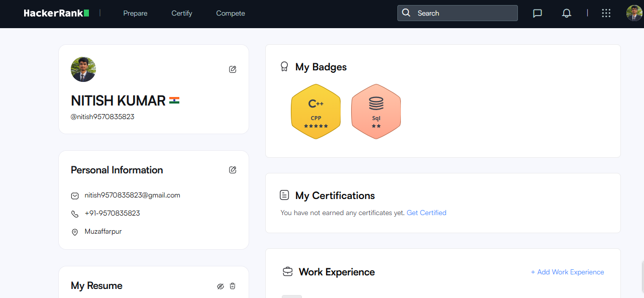Click the My Certifications document icon

pyautogui.click(x=285, y=195)
